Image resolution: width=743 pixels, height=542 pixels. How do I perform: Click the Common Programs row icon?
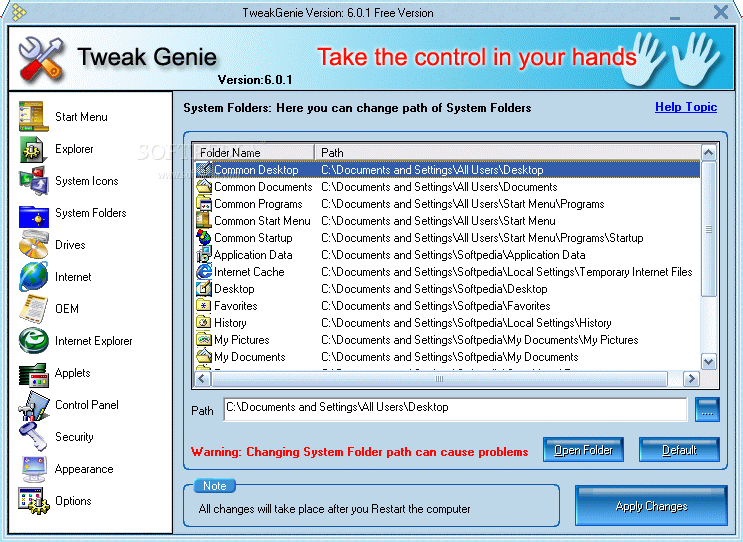pyautogui.click(x=204, y=203)
